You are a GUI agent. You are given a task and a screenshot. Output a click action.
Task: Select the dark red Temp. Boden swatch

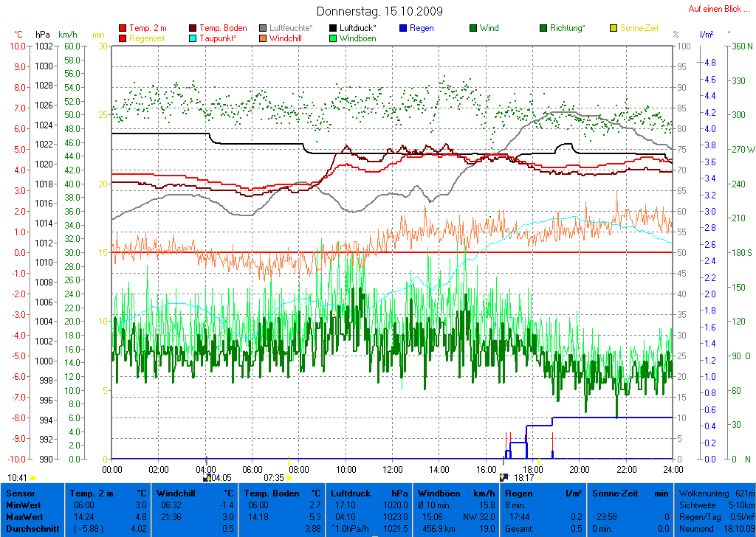pyautogui.click(x=193, y=29)
